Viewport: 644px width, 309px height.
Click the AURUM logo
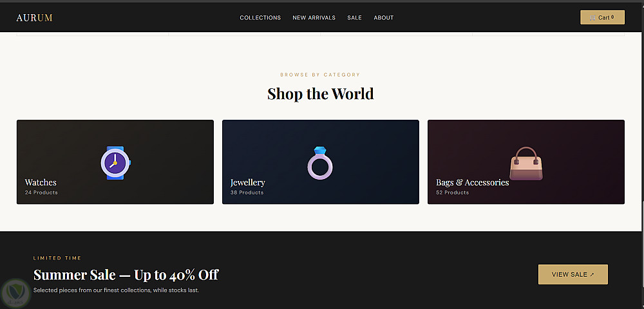[x=35, y=17]
